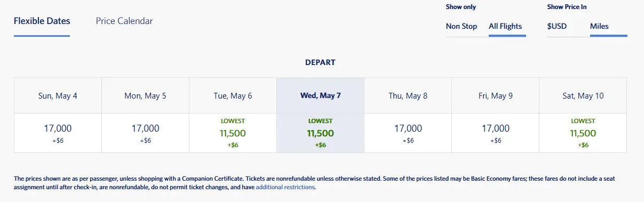Show prices in $USD
The width and height of the screenshot is (644, 202).
tap(557, 26)
